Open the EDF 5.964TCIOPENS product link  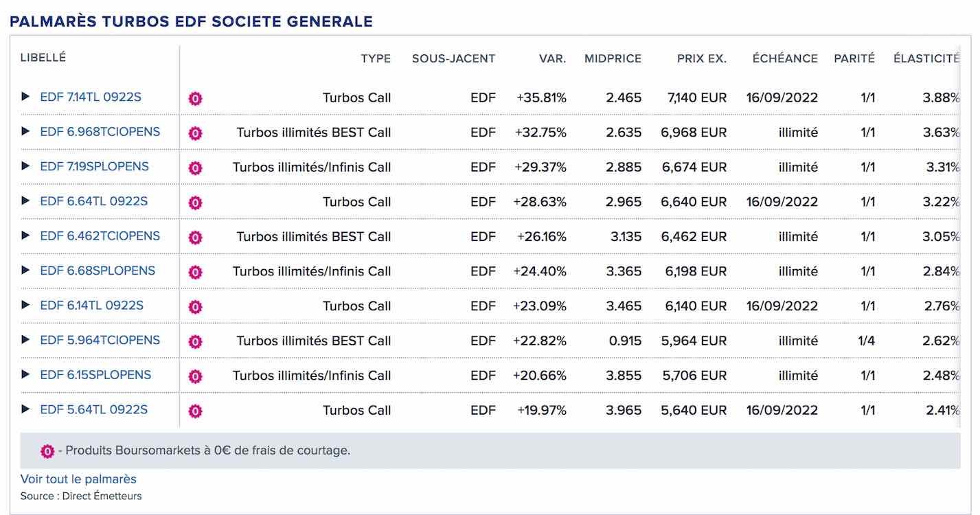[x=100, y=340]
